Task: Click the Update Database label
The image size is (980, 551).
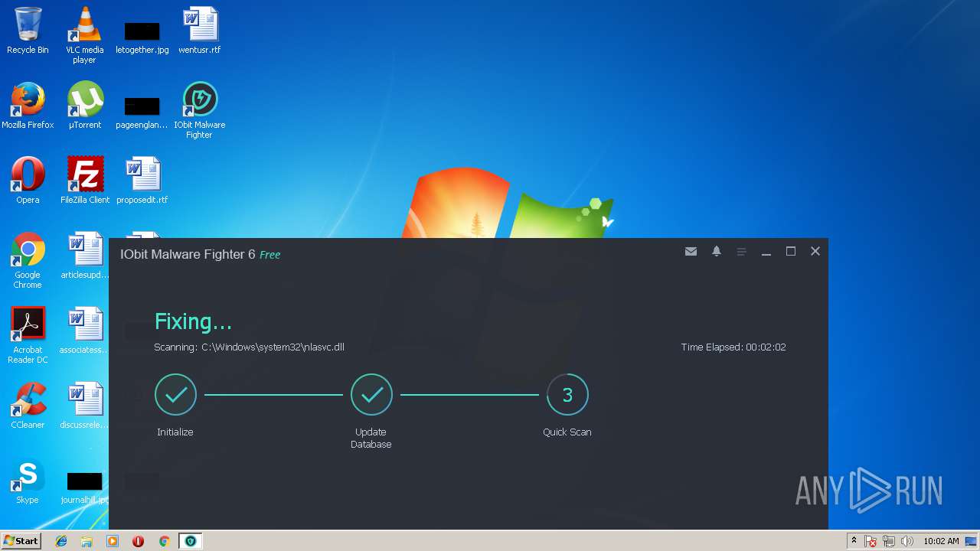Action: coord(371,439)
